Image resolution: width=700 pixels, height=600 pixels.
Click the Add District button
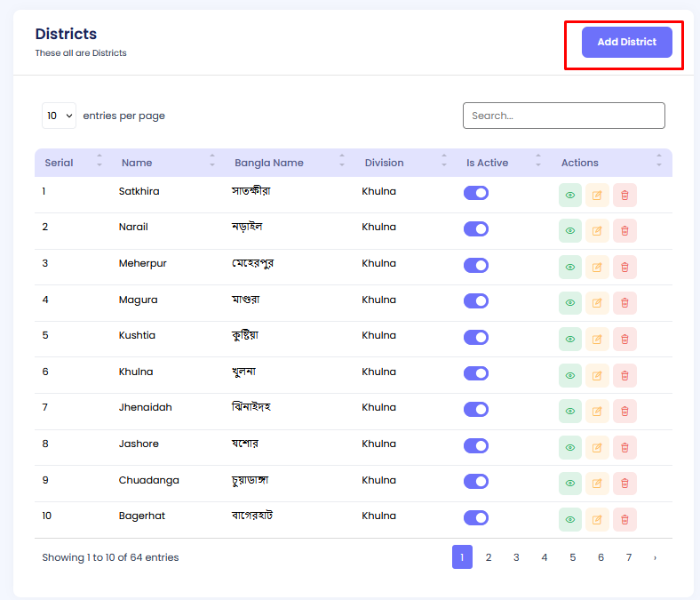point(626,42)
